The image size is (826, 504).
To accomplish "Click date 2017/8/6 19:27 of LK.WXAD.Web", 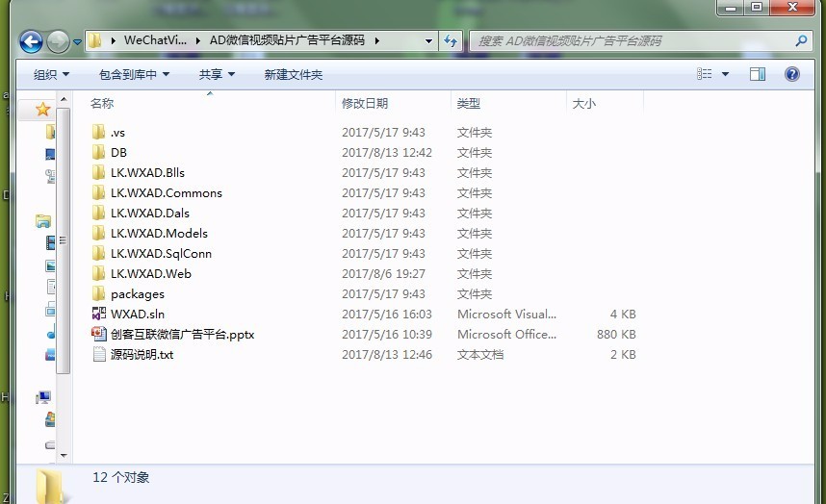I will (383, 273).
